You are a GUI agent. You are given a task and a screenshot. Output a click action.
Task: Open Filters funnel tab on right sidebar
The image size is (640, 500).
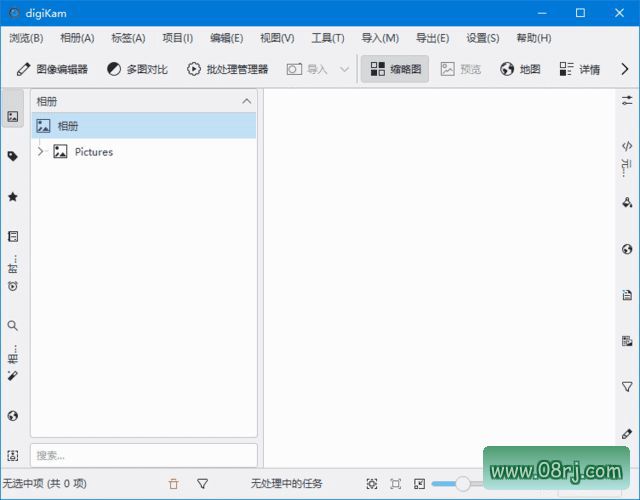pyautogui.click(x=627, y=386)
